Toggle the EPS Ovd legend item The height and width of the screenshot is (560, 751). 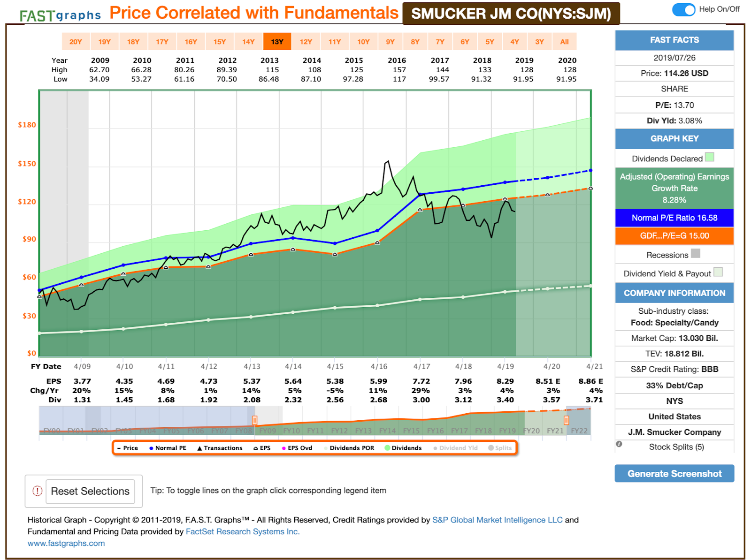(x=297, y=448)
